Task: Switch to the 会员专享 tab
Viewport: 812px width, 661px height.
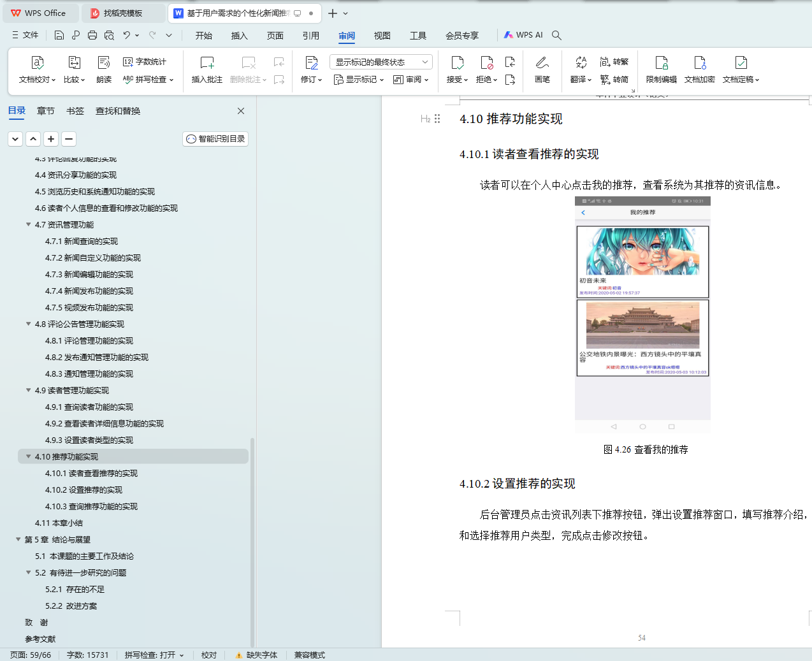Action: pyautogui.click(x=462, y=36)
